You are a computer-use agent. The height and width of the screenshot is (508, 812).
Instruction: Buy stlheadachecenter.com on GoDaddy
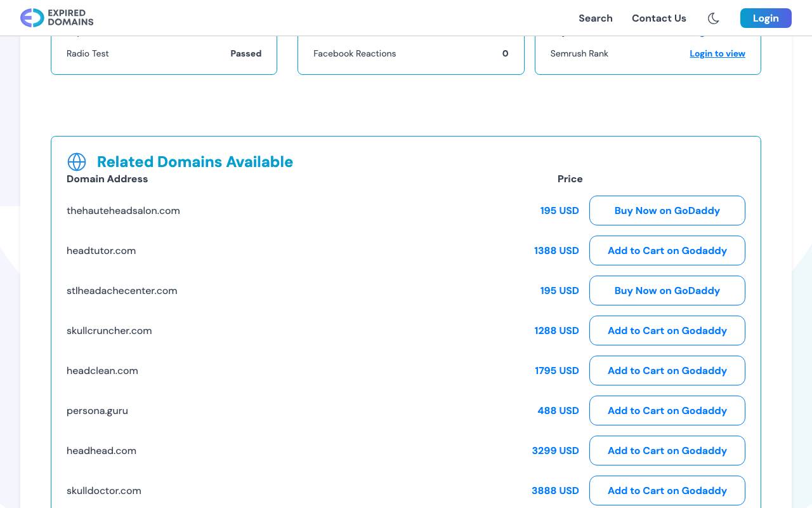[x=667, y=290]
